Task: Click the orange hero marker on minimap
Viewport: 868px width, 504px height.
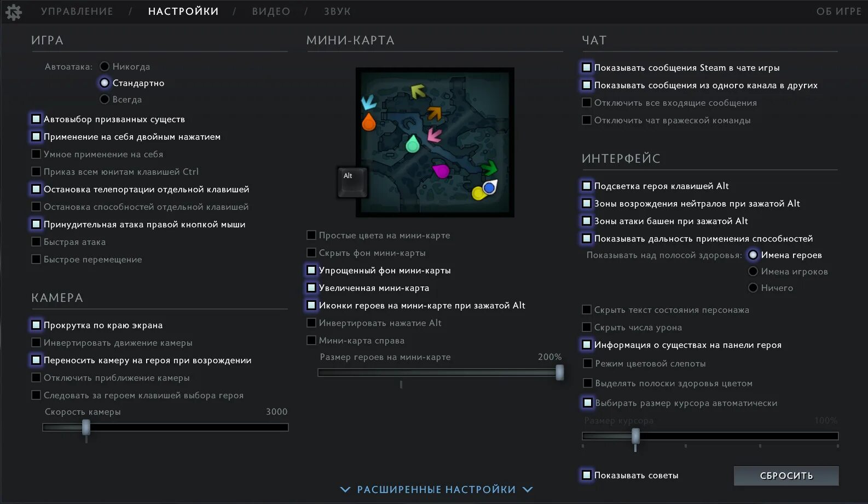Action: click(369, 122)
